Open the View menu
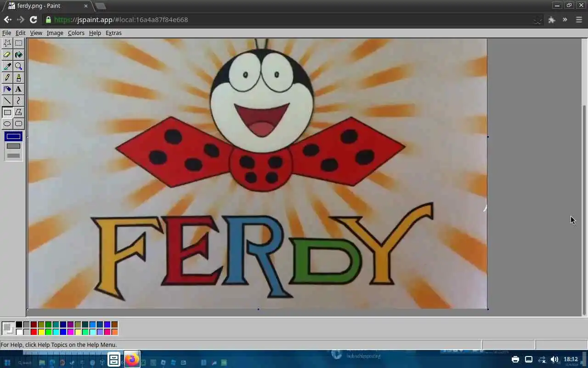This screenshot has width=588, height=368. (x=36, y=33)
